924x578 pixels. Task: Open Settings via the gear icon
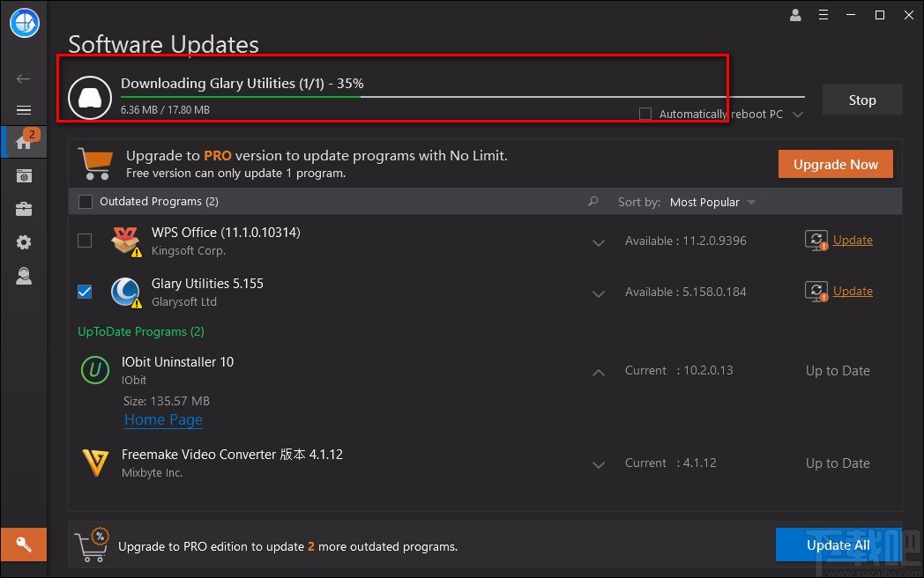pos(24,242)
